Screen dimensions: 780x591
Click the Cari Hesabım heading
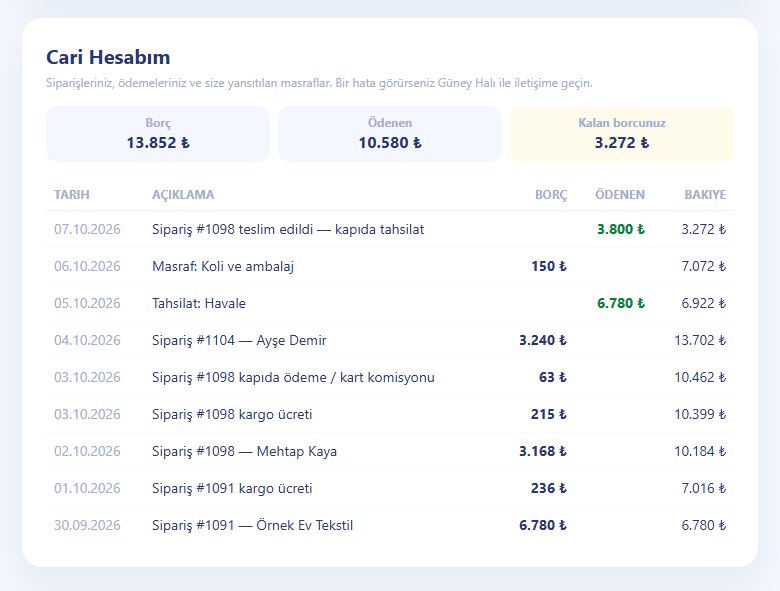click(108, 57)
